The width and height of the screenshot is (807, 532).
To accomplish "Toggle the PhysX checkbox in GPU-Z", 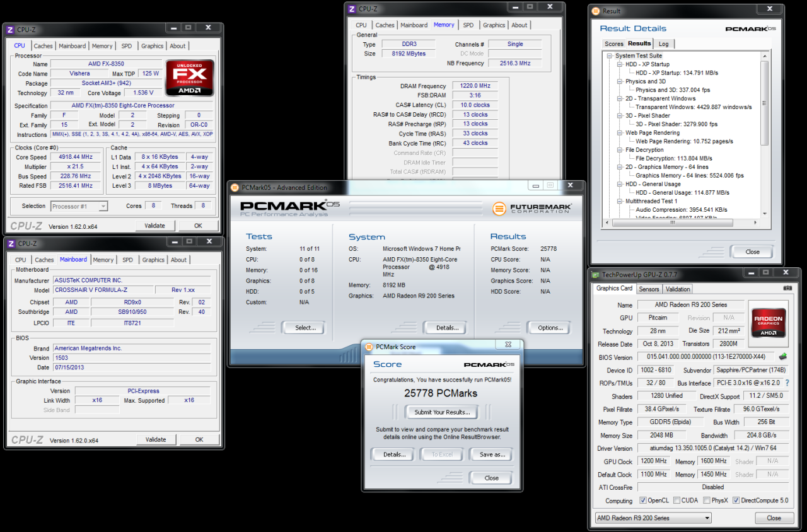I will pyautogui.click(x=707, y=500).
